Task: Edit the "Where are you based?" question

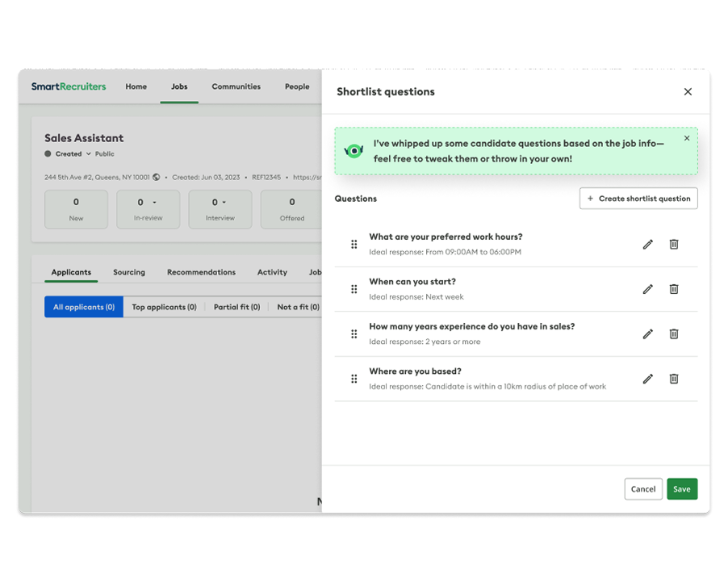Action: [648, 379]
